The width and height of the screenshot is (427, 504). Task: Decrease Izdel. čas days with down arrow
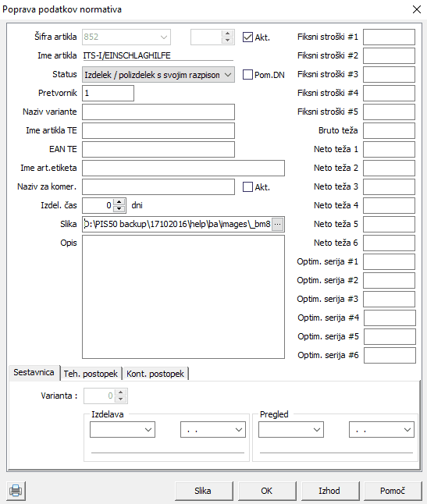tap(119, 209)
